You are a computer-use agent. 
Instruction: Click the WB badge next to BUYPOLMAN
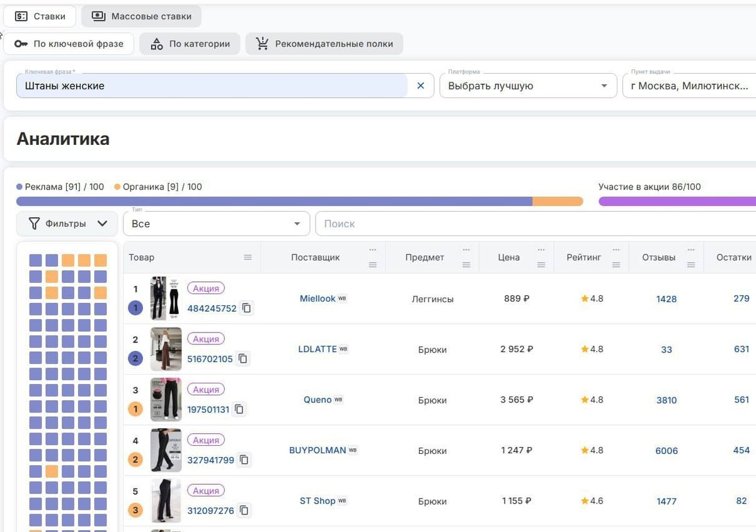tap(353, 450)
